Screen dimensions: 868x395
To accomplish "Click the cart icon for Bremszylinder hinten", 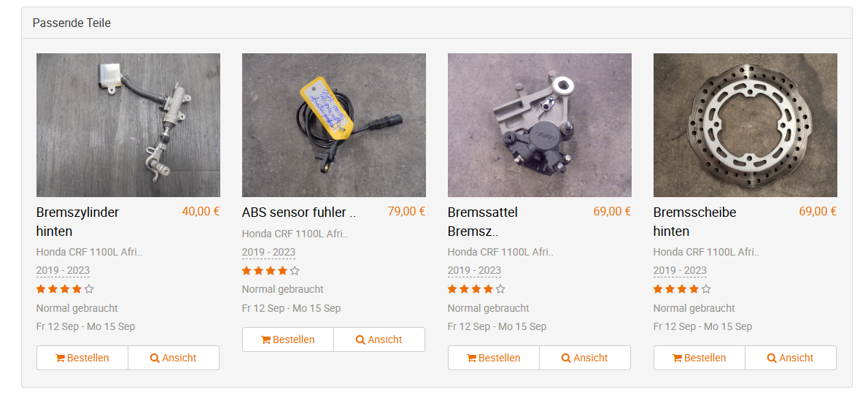I will [x=61, y=358].
